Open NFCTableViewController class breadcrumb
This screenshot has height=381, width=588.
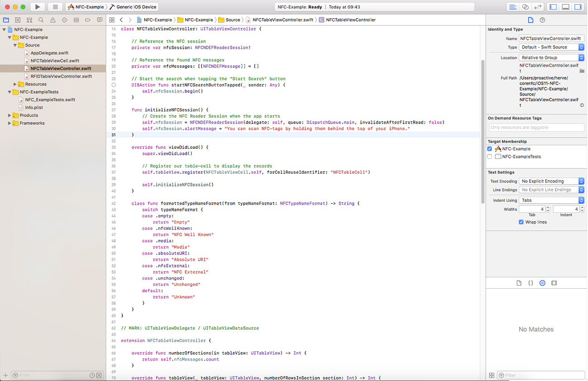click(347, 20)
